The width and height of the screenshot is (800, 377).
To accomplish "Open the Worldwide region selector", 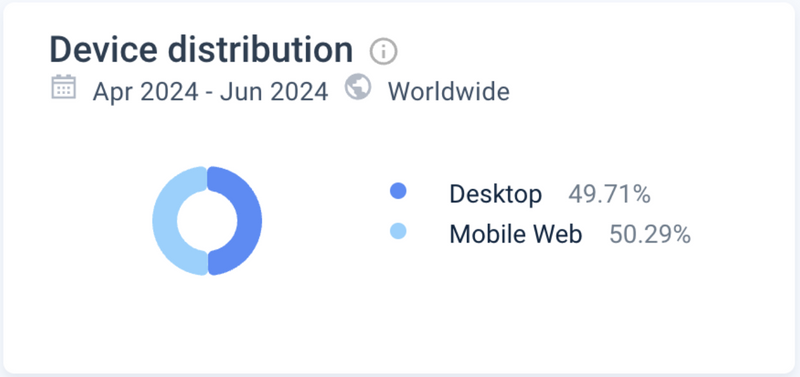I will pyautogui.click(x=448, y=92).
